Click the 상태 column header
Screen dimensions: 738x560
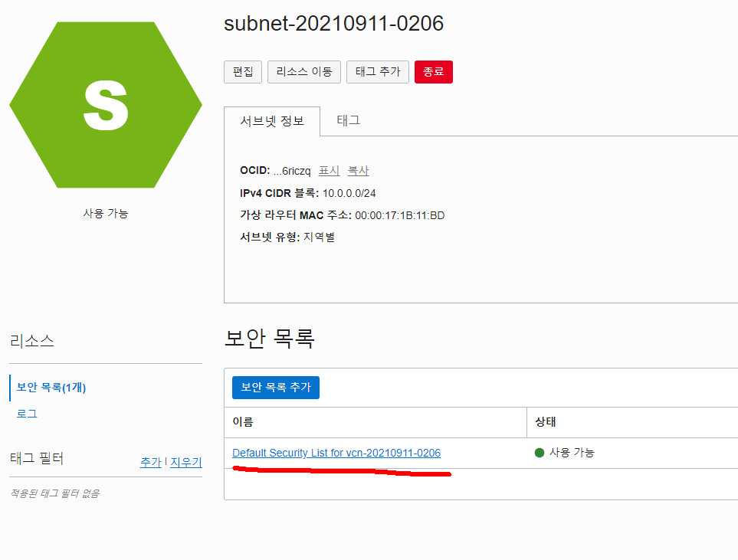click(546, 422)
